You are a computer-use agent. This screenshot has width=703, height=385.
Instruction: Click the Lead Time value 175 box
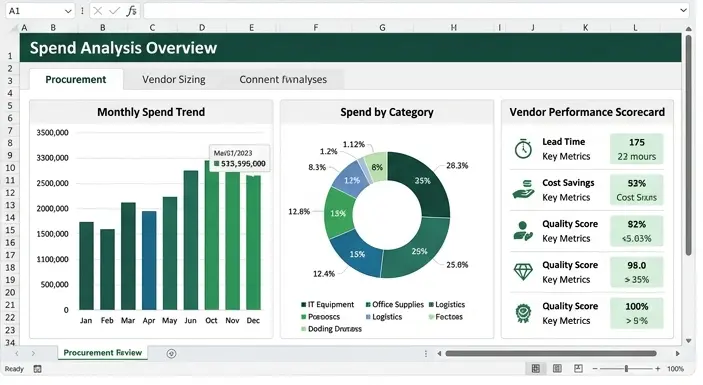[x=636, y=149]
